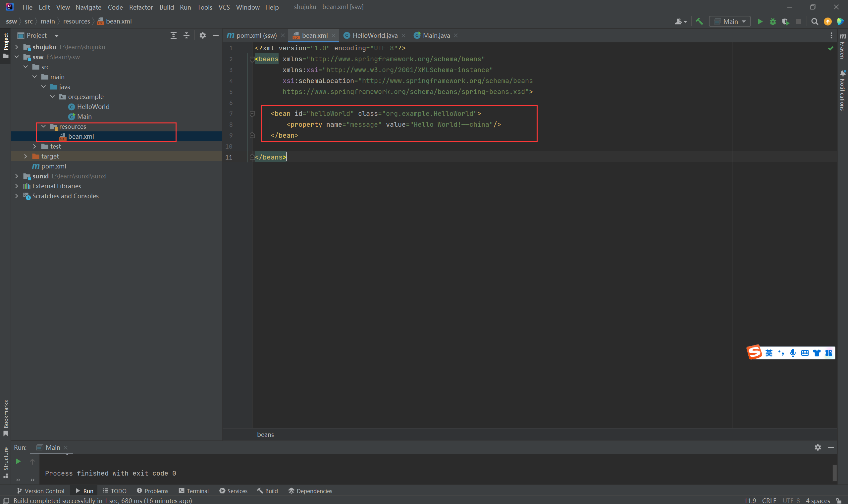Screen dimensions: 848x504
Task: Click CRLF line separator in status bar
Action: tap(769, 500)
